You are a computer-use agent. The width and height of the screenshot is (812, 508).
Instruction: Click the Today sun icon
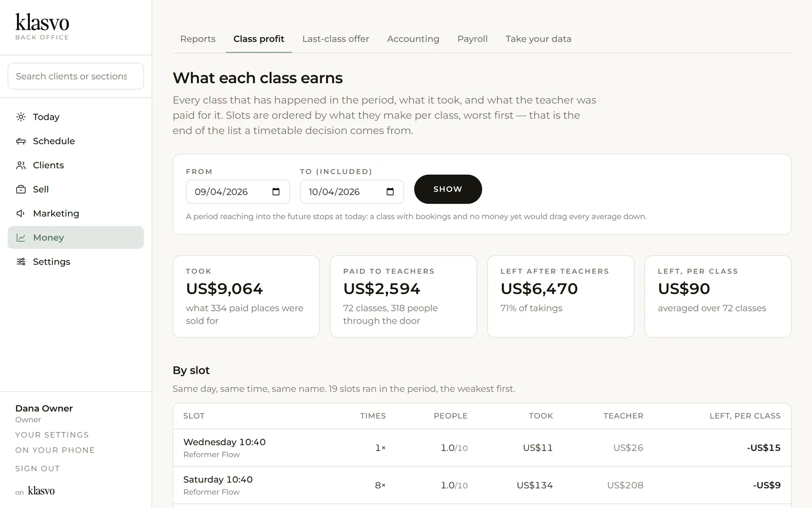click(x=21, y=117)
